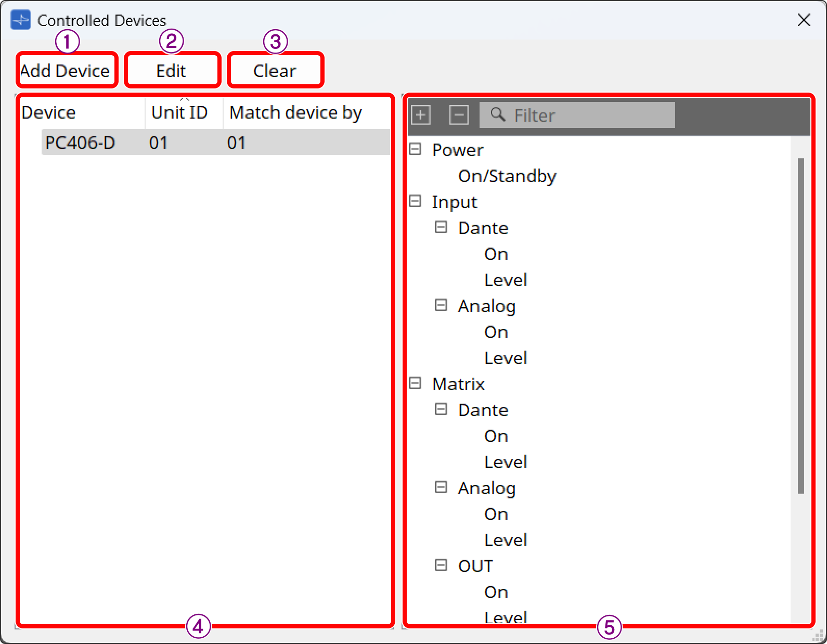Click the parameter tree vertical scrollbar

coord(800,325)
